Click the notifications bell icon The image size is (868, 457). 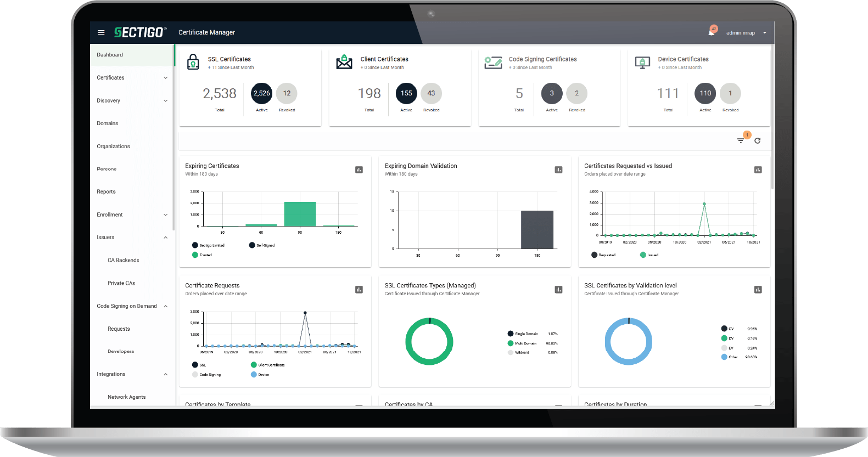pyautogui.click(x=712, y=32)
